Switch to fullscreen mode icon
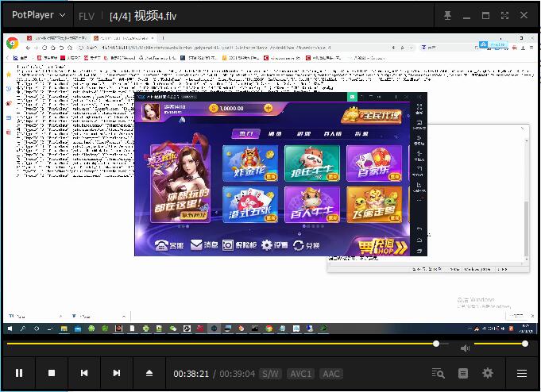The height and width of the screenshot is (392, 541). [505, 15]
